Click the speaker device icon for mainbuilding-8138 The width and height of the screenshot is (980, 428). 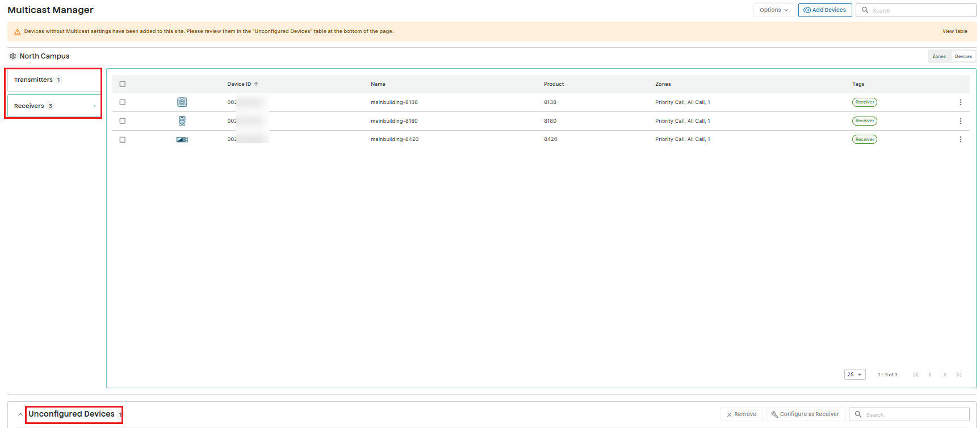coord(182,102)
